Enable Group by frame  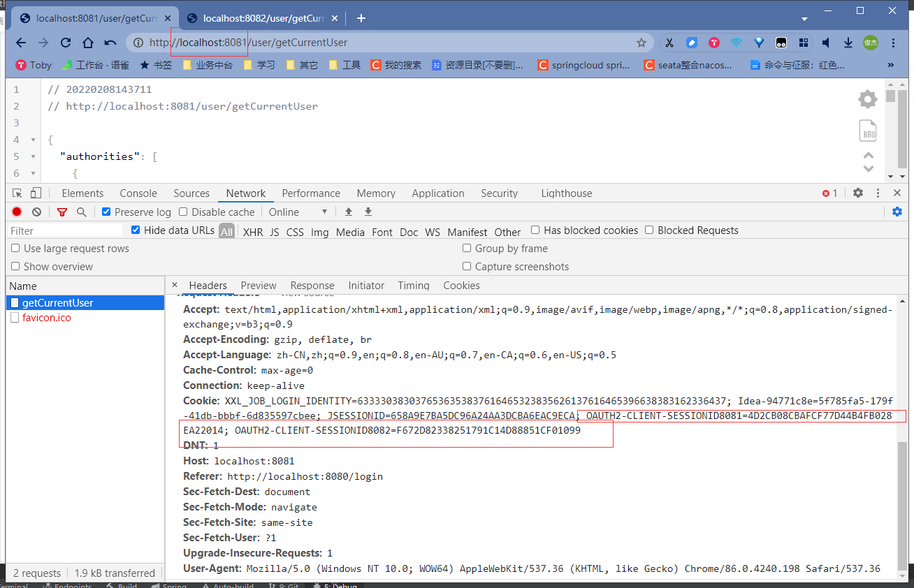click(x=467, y=249)
